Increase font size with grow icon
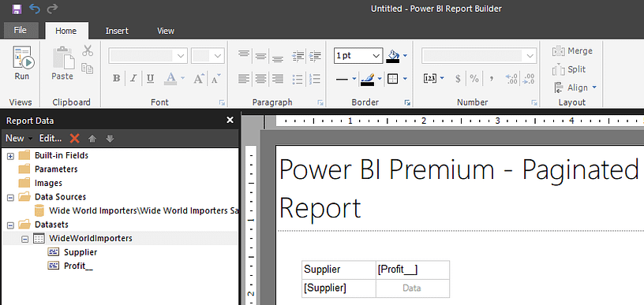 (199, 78)
